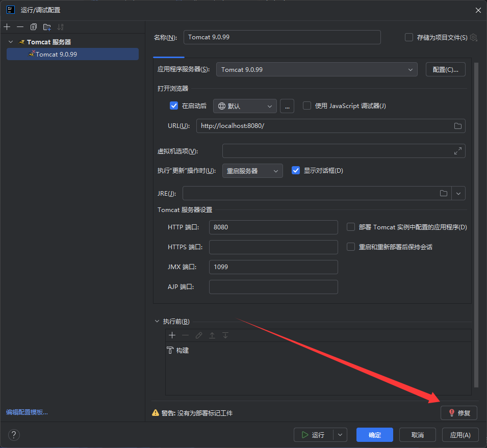
Task: Select Tomcat 9.0.99 configuration in tree
Action: 73,54
